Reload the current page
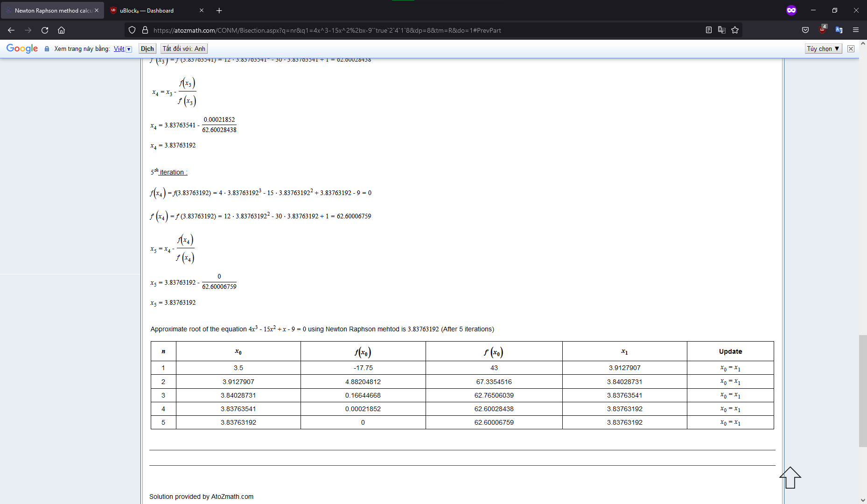Screen dimensions: 867x504 point(45,30)
